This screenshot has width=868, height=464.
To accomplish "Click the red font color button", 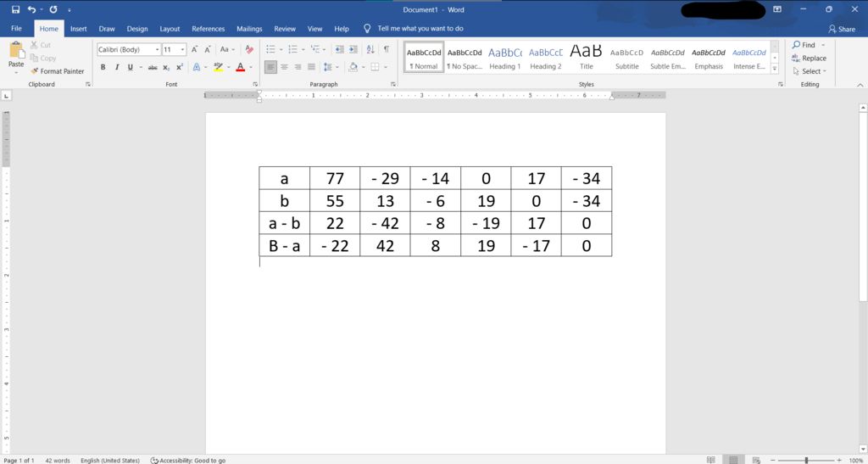I will [240, 67].
